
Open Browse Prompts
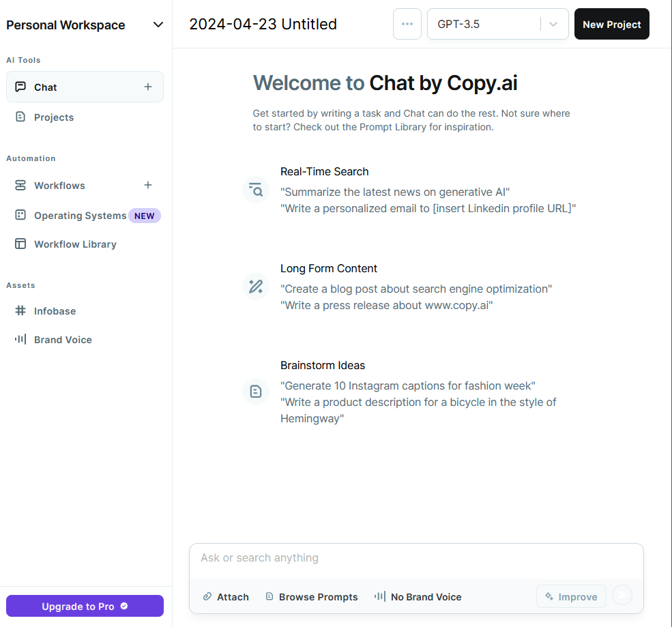[311, 596]
